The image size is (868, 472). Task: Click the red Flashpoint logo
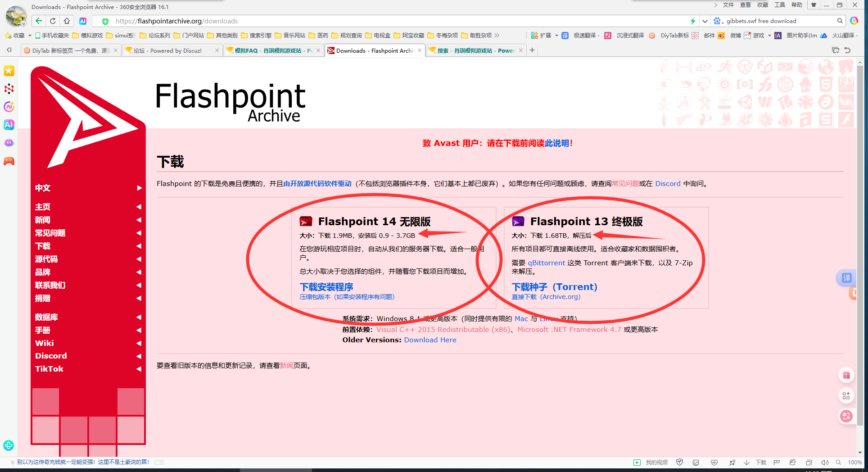pos(88,118)
